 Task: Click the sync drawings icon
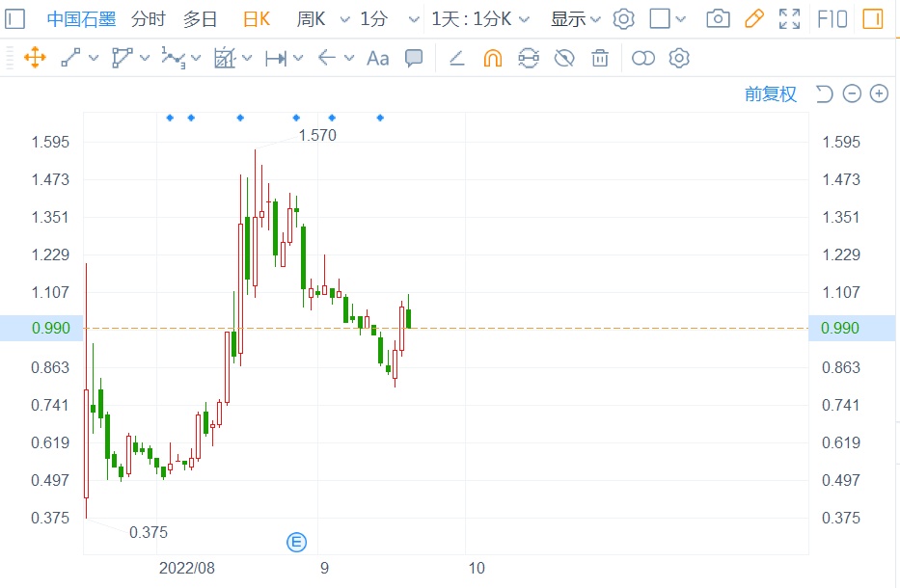pyautogui.click(x=529, y=58)
